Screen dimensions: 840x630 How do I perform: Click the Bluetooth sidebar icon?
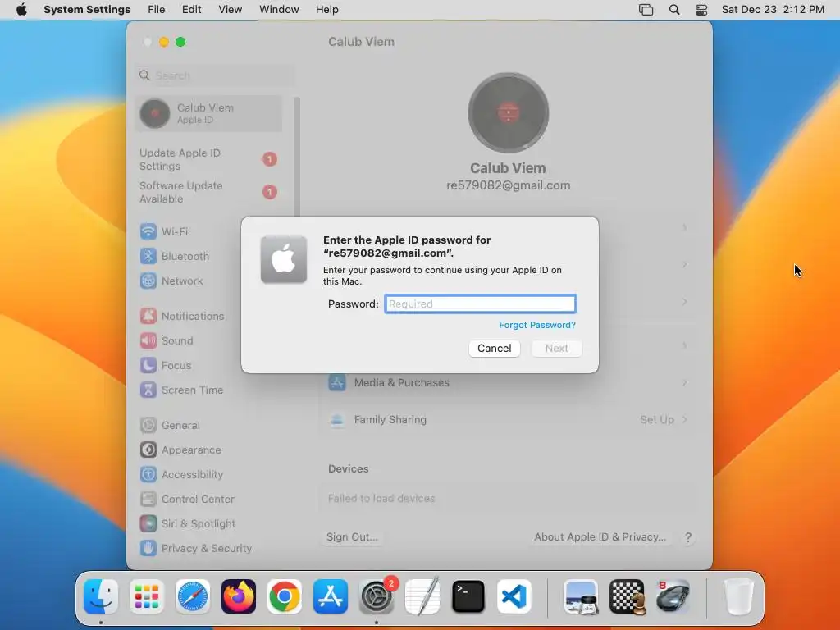click(x=148, y=256)
